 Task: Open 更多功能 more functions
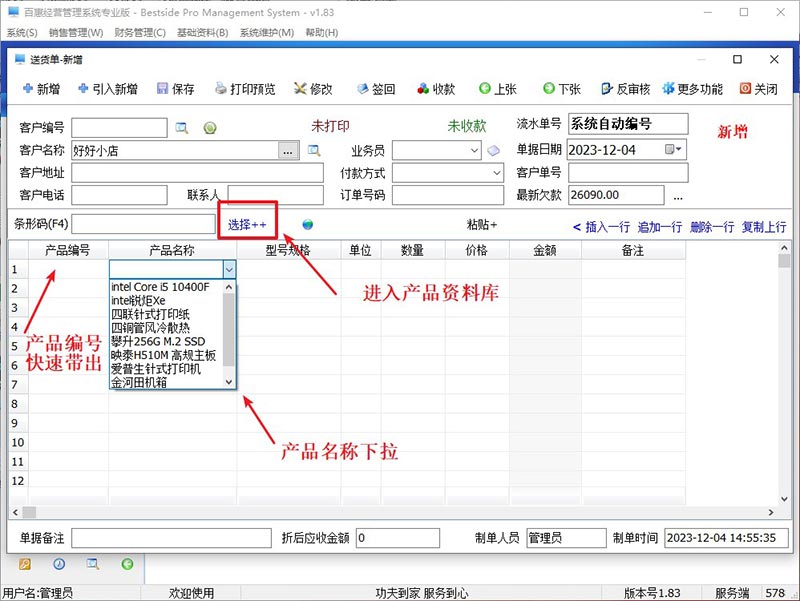pos(692,89)
